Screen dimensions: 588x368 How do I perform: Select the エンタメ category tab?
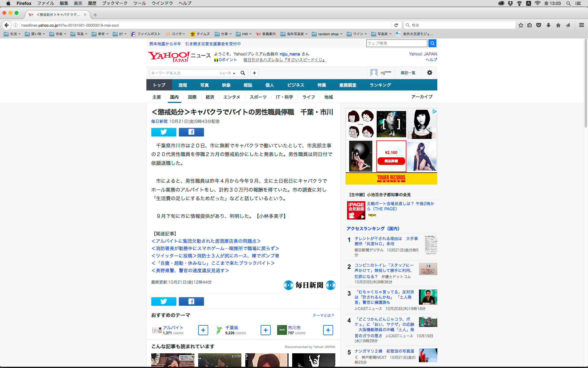[232, 97]
